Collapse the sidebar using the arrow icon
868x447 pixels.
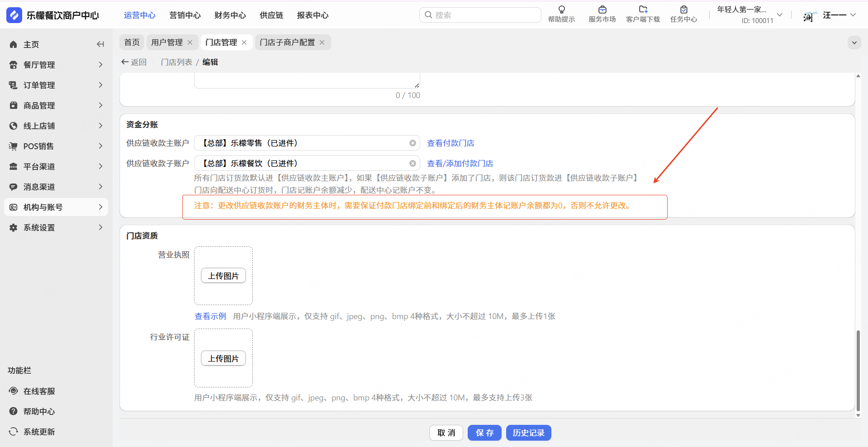pyautogui.click(x=100, y=44)
